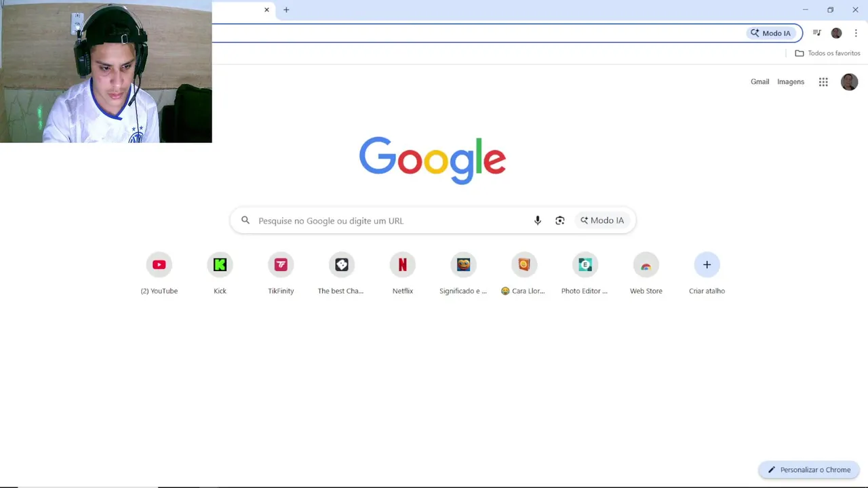Start voice search with microphone icon
This screenshot has height=488, width=868.
pyautogui.click(x=538, y=220)
